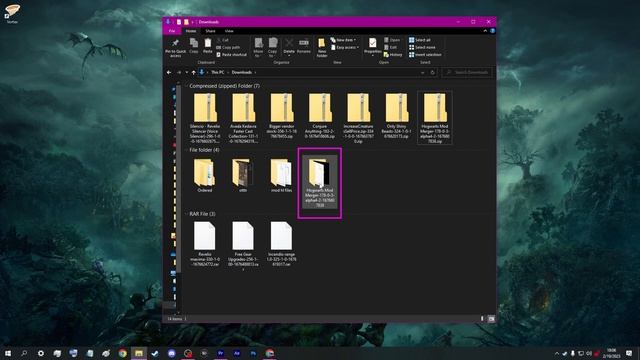Viewport: 640px width, 360px height.
Task: Click Copy path in the ribbon
Action: click(228, 47)
